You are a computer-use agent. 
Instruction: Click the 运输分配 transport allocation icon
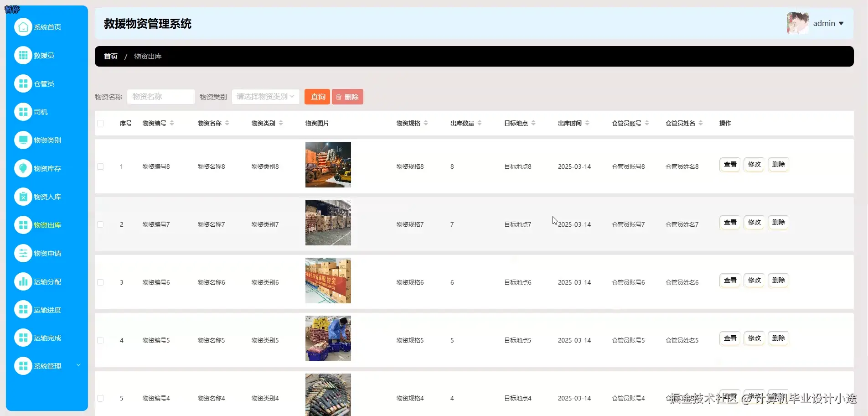[23, 281]
